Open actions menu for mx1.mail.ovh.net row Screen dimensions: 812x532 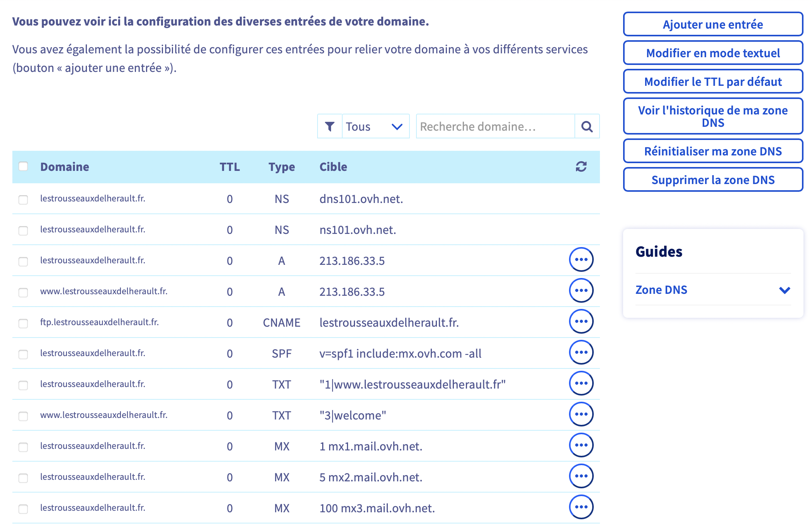click(581, 445)
